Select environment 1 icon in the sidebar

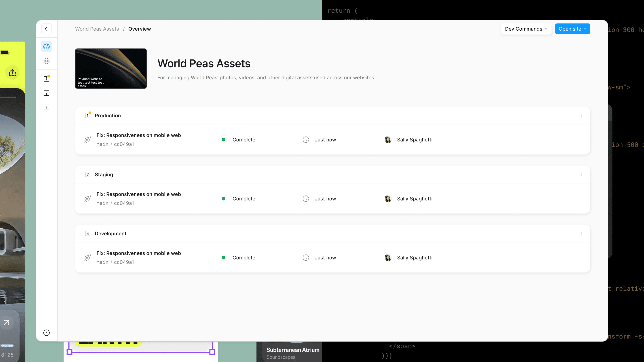click(47, 79)
